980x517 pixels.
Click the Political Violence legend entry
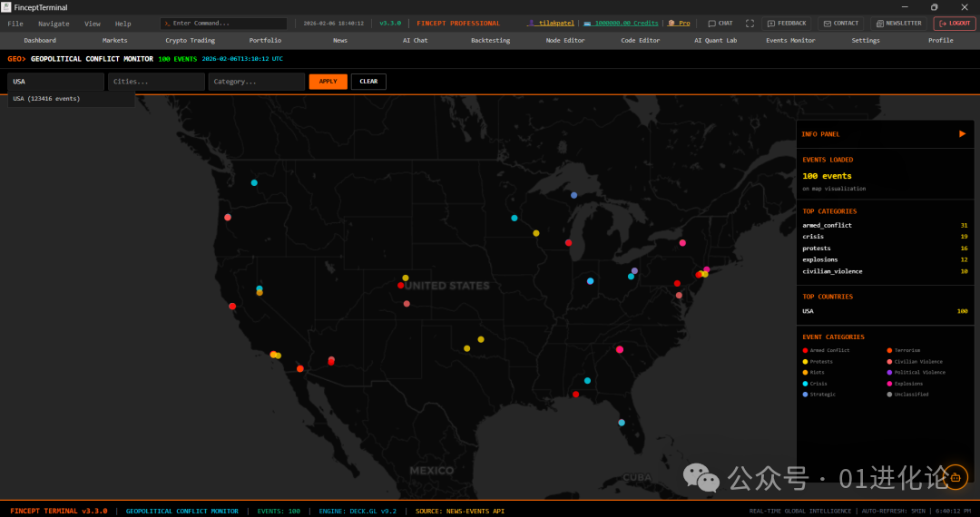point(916,373)
